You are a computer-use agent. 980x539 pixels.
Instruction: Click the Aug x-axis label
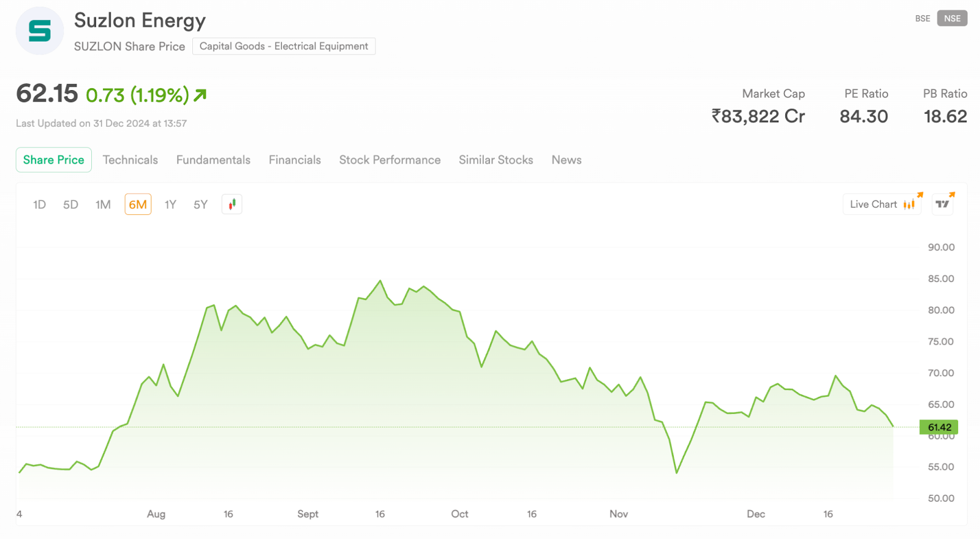[x=156, y=514]
